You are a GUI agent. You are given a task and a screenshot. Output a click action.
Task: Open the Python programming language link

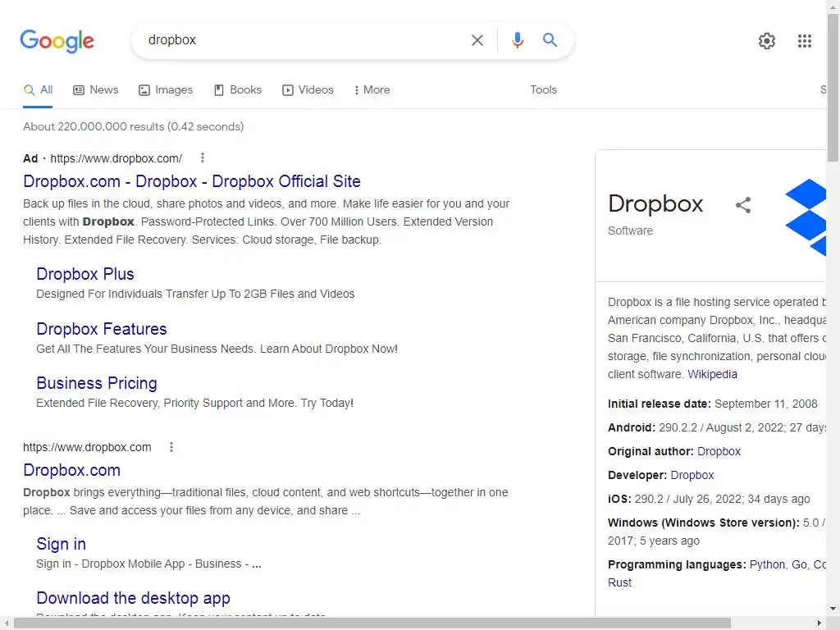point(767,564)
